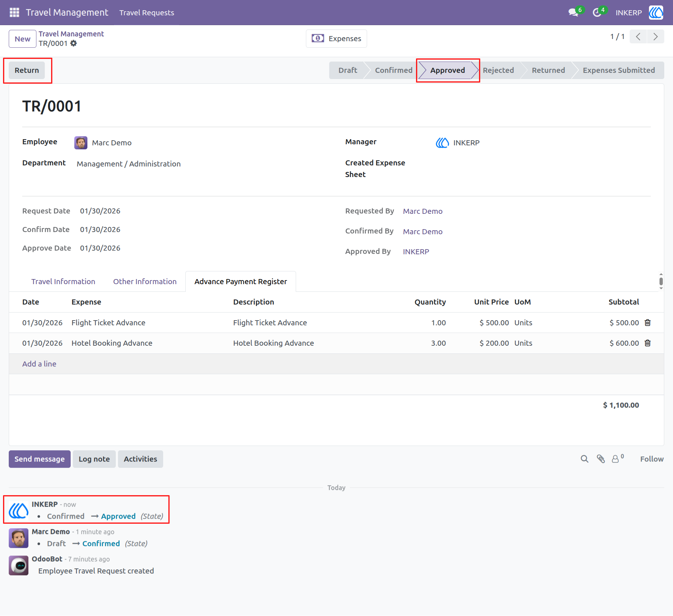Select the Draft status stage

tap(348, 70)
